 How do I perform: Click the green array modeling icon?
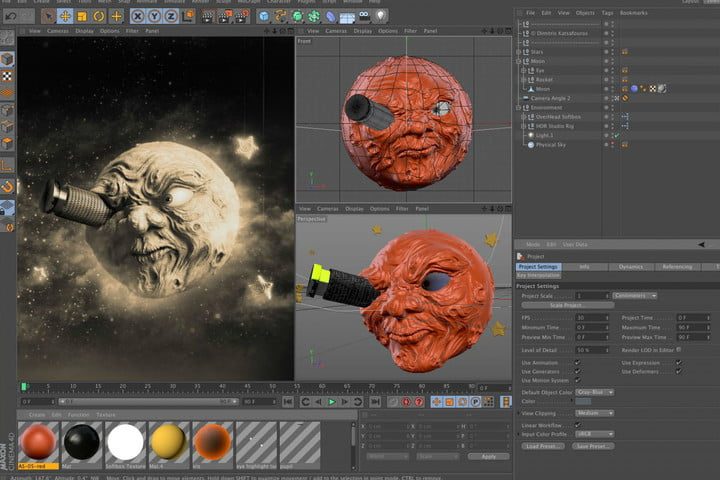[314, 17]
